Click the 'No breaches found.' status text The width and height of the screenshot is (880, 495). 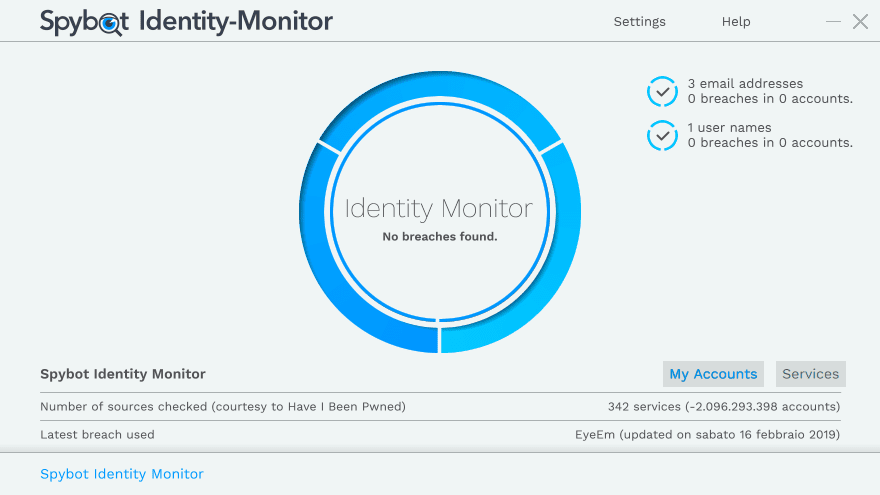click(439, 237)
